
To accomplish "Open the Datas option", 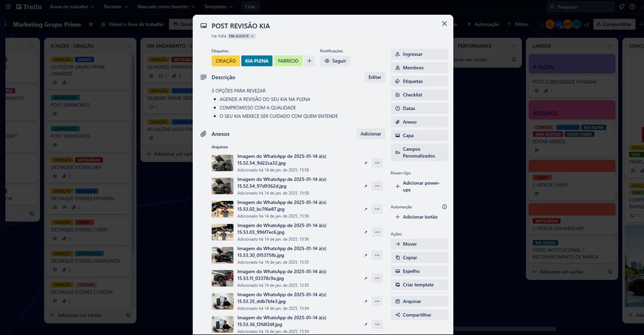I will [x=419, y=108].
